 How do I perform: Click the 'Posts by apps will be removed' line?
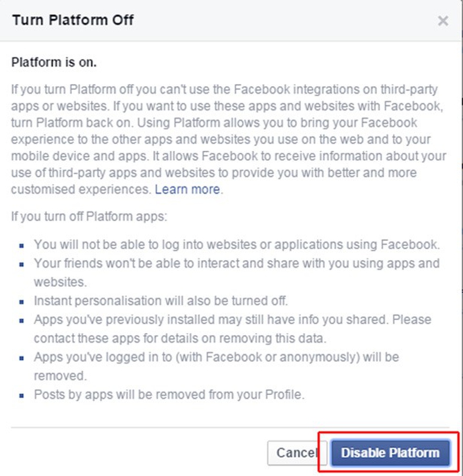[x=169, y=395]
